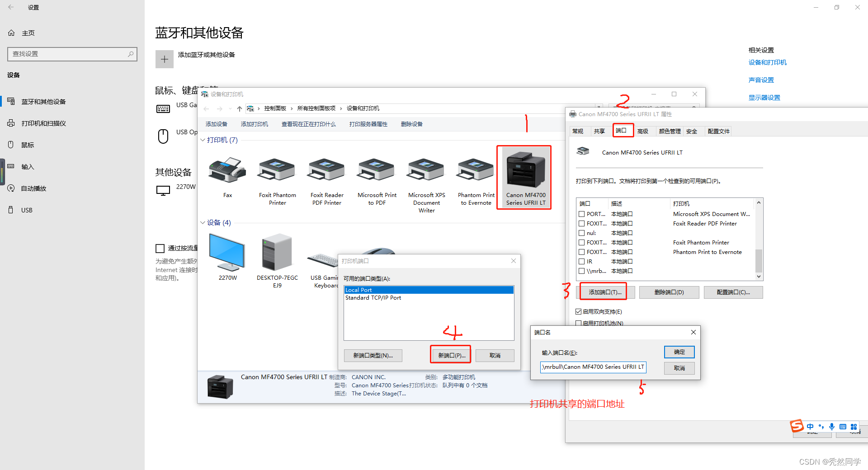Expand breadcrumb arrow before 控制面板

(259, 108)
